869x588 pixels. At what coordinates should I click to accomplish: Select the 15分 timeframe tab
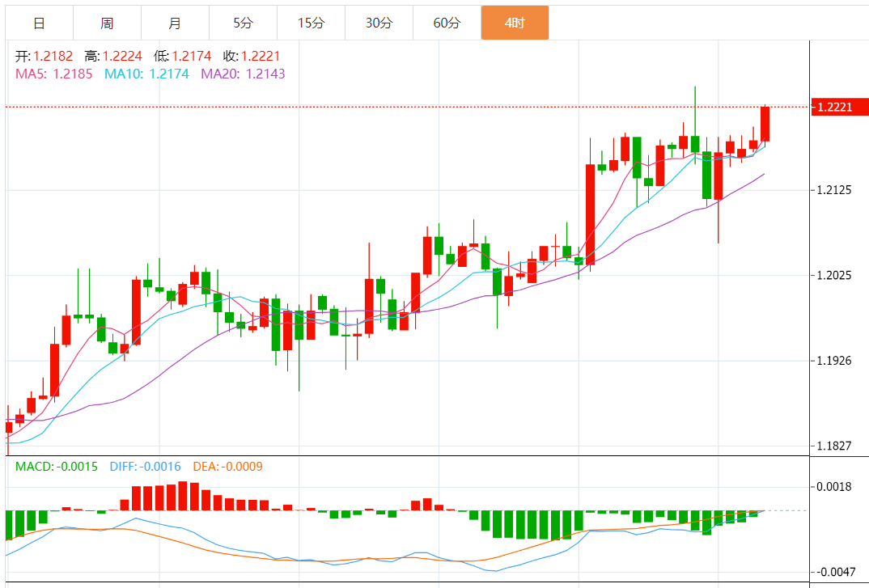311,23
